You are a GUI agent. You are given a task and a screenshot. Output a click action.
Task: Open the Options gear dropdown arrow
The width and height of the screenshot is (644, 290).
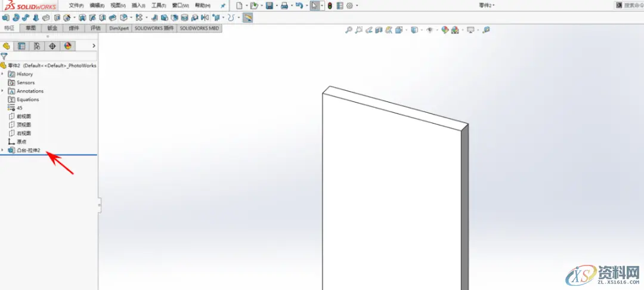point(357,6)
